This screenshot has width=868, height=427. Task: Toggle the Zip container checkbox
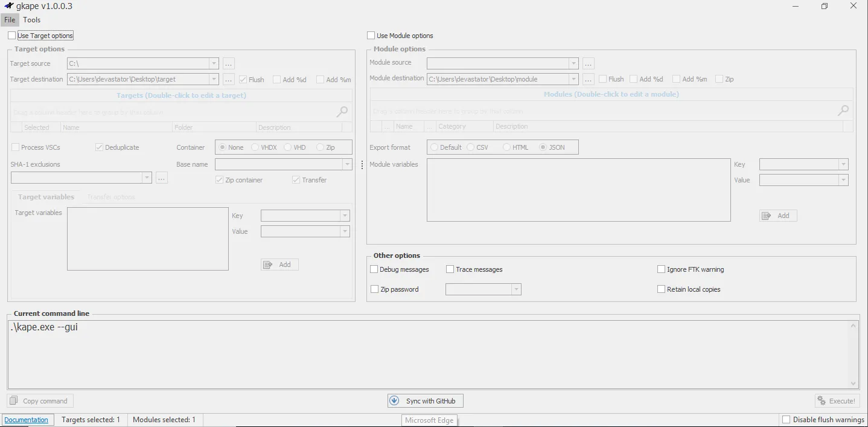[x=220, y=180]
